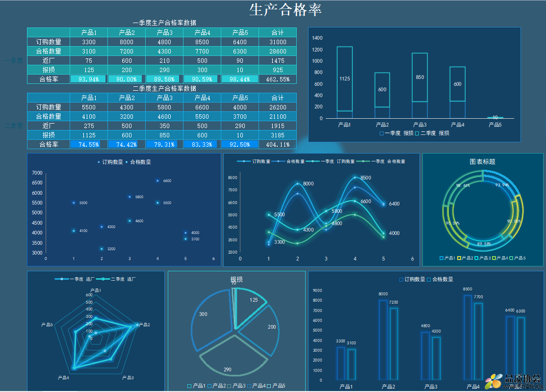Click the 1475 returned total cell

pos(278,60)
